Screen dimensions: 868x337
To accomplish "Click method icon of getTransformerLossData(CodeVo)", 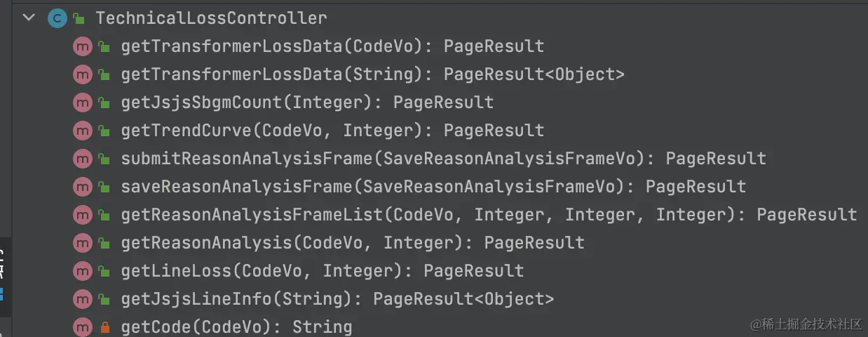I will (x=83, y=46).
